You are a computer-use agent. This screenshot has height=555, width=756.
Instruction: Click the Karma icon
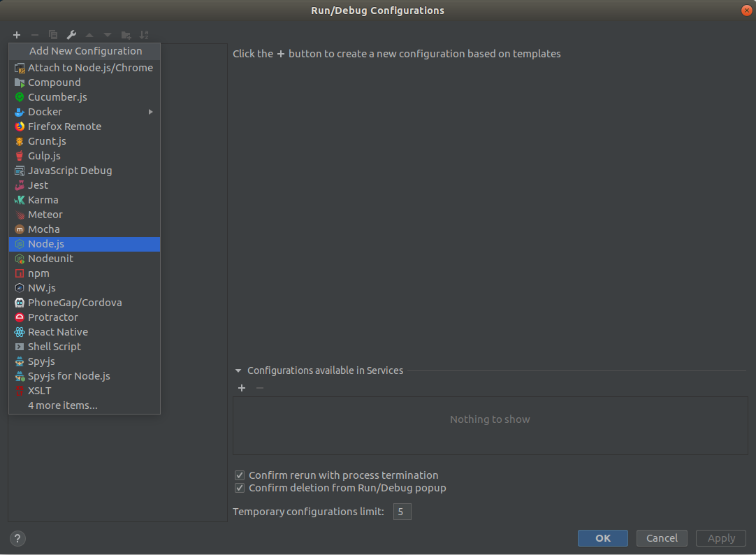click(20, 200)
